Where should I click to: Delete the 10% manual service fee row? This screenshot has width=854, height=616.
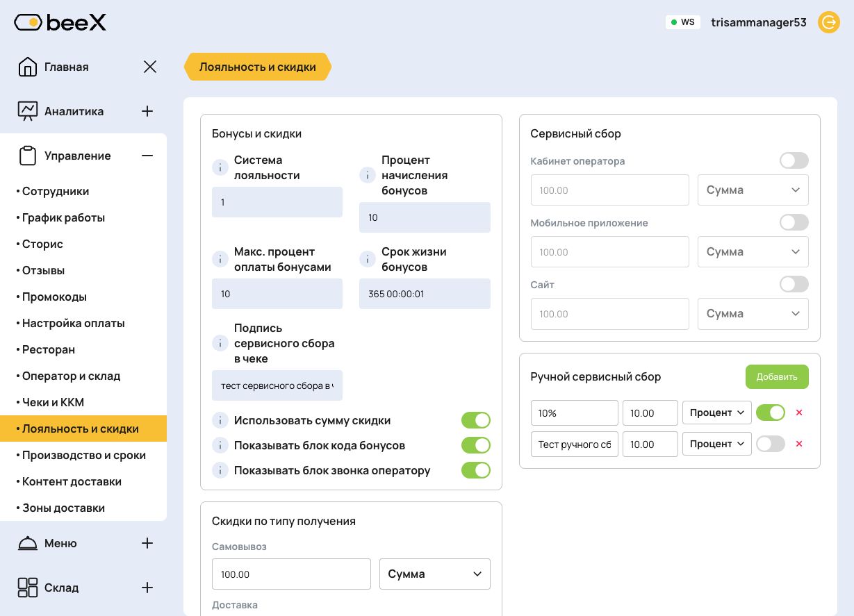[799, 413]
